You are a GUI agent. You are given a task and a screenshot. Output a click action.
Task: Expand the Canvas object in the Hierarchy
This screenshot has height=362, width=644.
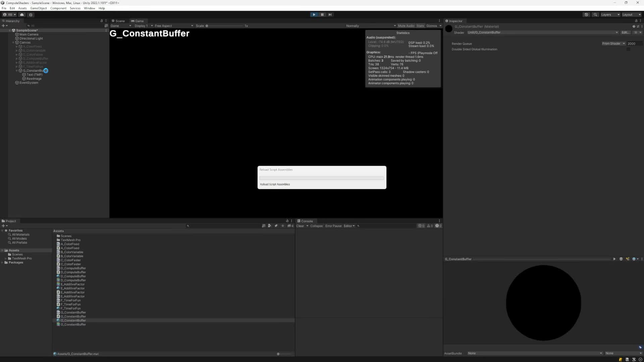13,42
